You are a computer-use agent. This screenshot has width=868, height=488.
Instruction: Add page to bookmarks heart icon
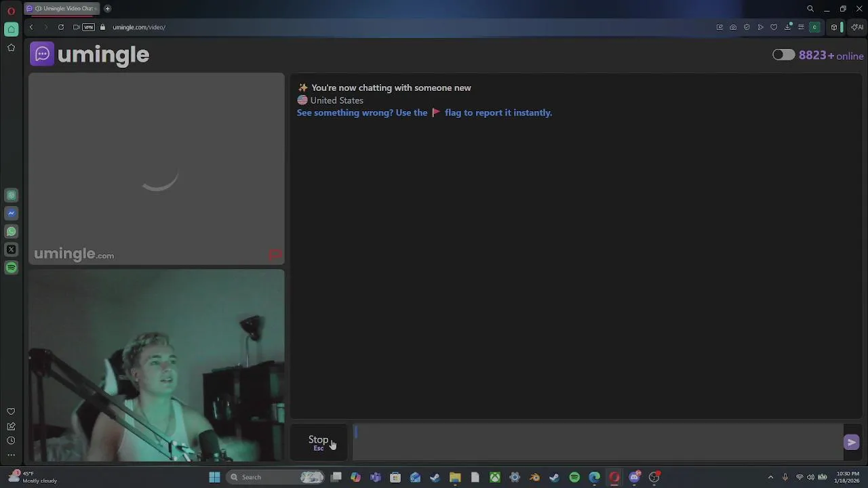pyautogui.click(x=774, y=27)
